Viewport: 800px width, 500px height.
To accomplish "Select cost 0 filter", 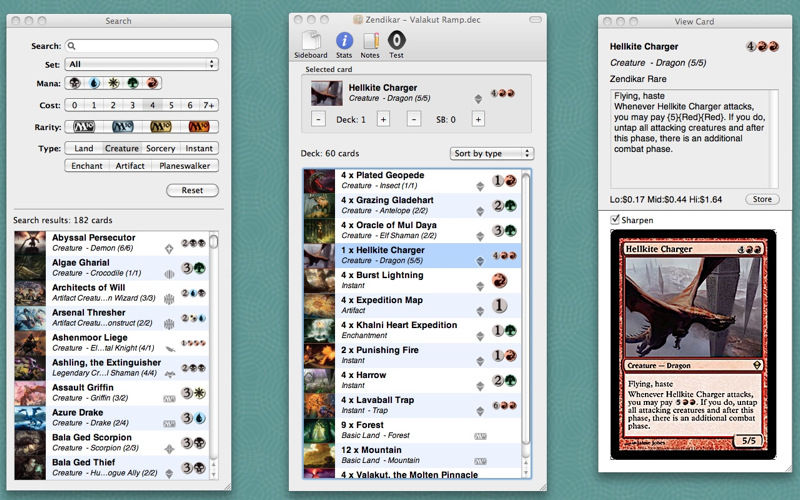I will (x=74, y=105).
